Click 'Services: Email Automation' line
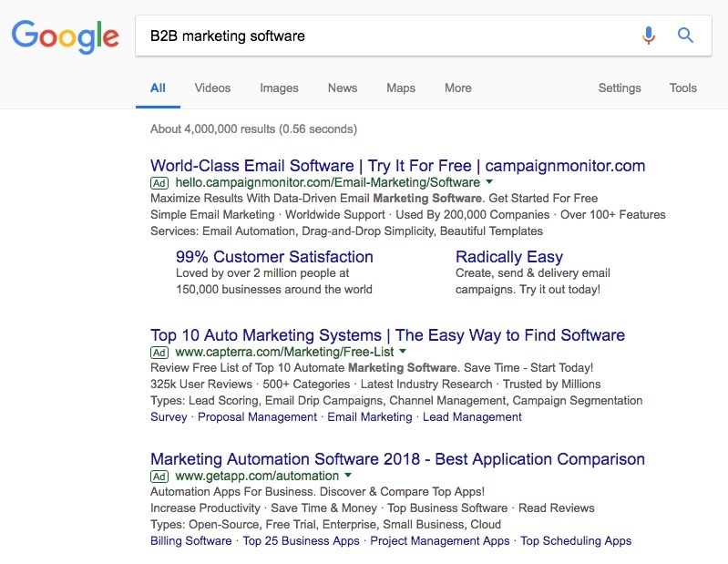728x564 pixels. pos(346,231)
